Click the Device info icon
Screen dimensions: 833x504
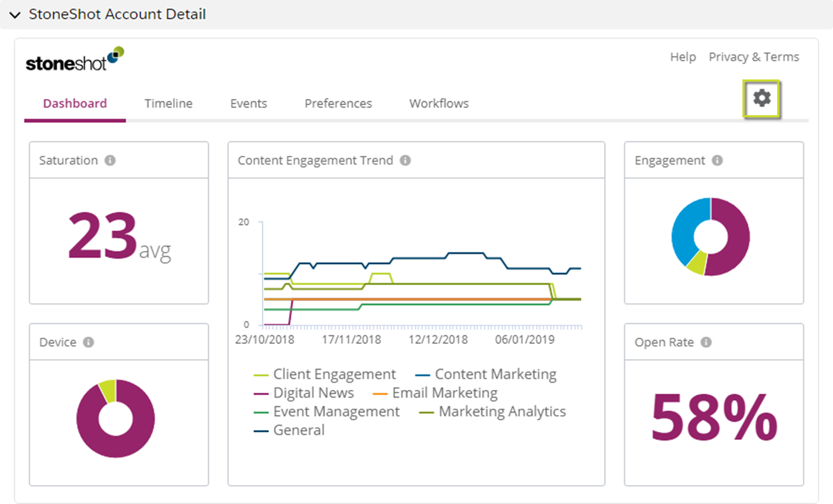pyautogui.click(x=88, y=342)
